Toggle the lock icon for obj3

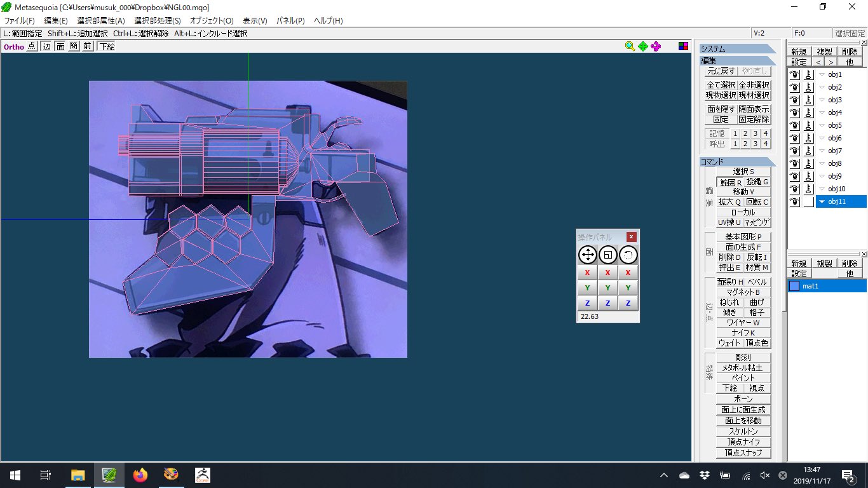point(808,100)
